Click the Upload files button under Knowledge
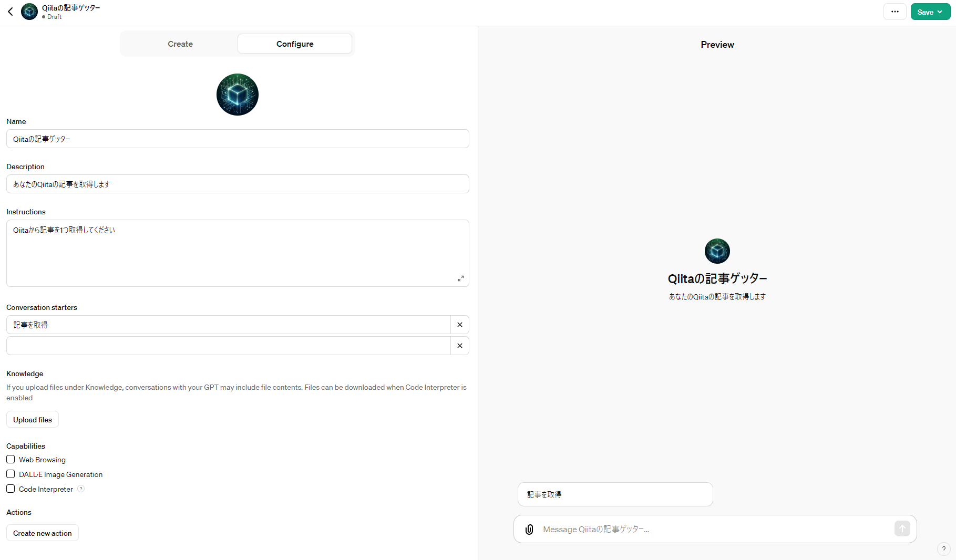 (32, 419)
